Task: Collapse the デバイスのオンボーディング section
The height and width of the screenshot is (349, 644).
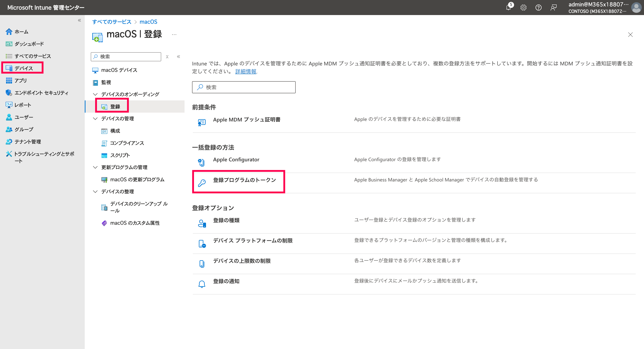Action: coord(95,94)
